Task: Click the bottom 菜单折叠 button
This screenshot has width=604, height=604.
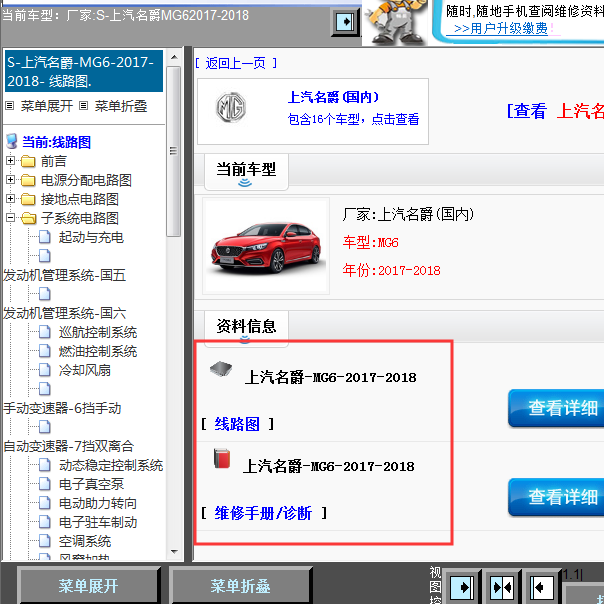Action: pos(240,586)
